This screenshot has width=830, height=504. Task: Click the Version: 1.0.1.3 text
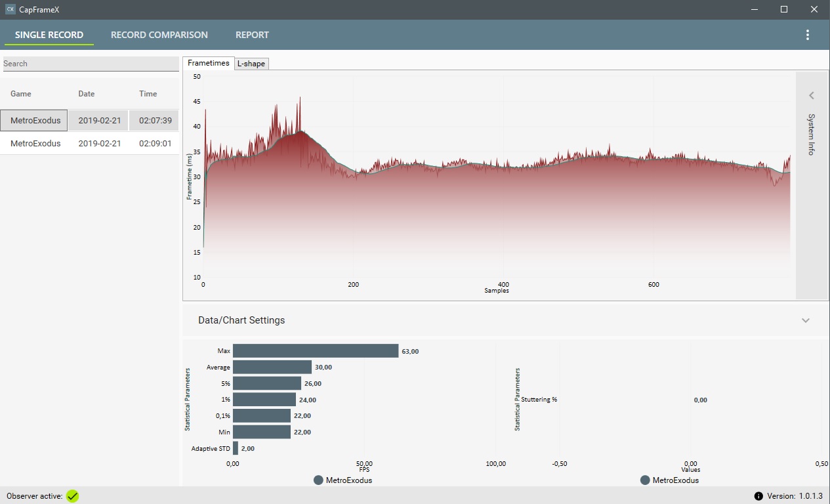(x=795, y=496)
